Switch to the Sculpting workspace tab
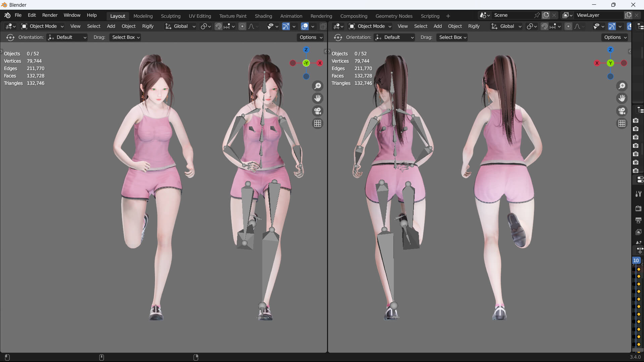Viewport: 644px width, 362px height. (170, 16)
